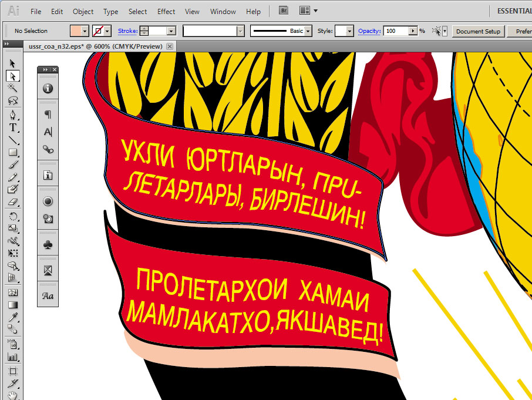Select the Perspective Grid tool
This screenshot has width=532, height=400.
point(12,278)
